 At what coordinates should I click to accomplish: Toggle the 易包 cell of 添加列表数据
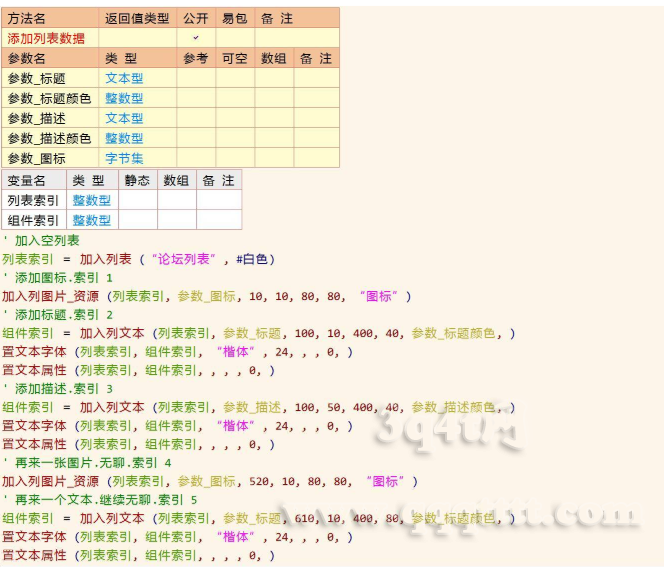[235, 38]
